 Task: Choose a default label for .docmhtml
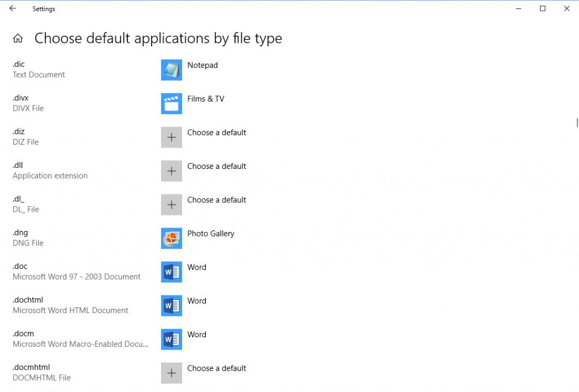(x=217, y=368)
